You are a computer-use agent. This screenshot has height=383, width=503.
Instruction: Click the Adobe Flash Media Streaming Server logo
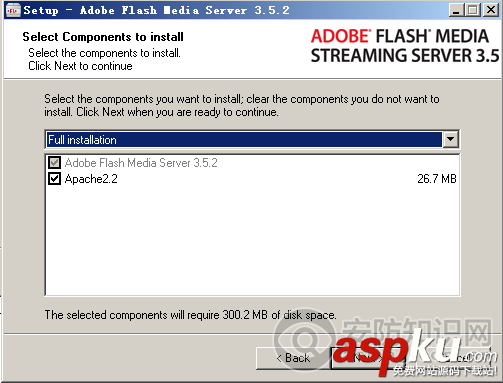click(405, 46)
